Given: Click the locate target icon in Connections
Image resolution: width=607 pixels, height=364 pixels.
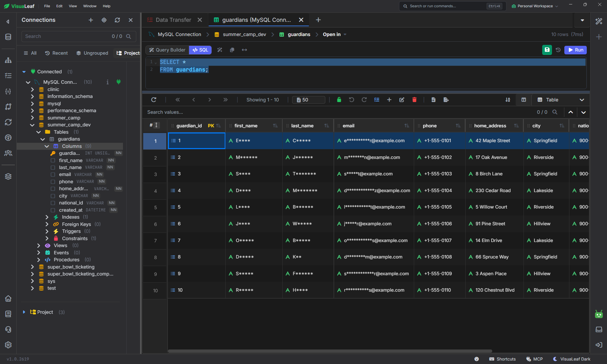Looking at the screenshot, I should point(104,20).
